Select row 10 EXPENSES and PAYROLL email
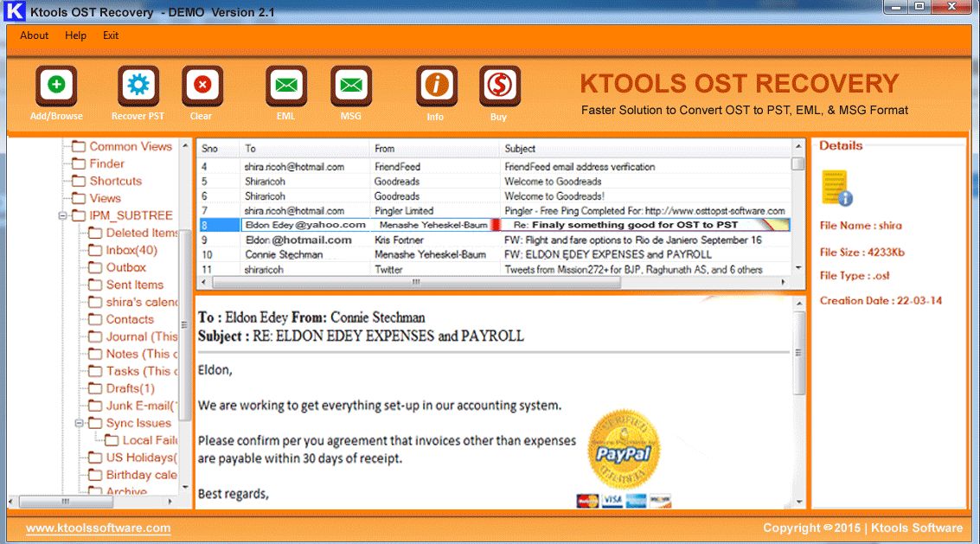Image resolution: width=980 pixels, height=544 pixels. click(495, 254)
